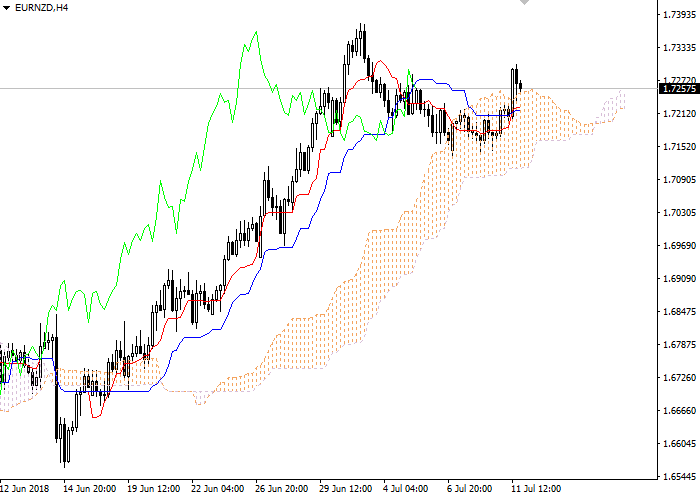Select the EURNZD,H4 symbol label
The height and width of the screenshot is (500, 700).
[x=42, y=8]
